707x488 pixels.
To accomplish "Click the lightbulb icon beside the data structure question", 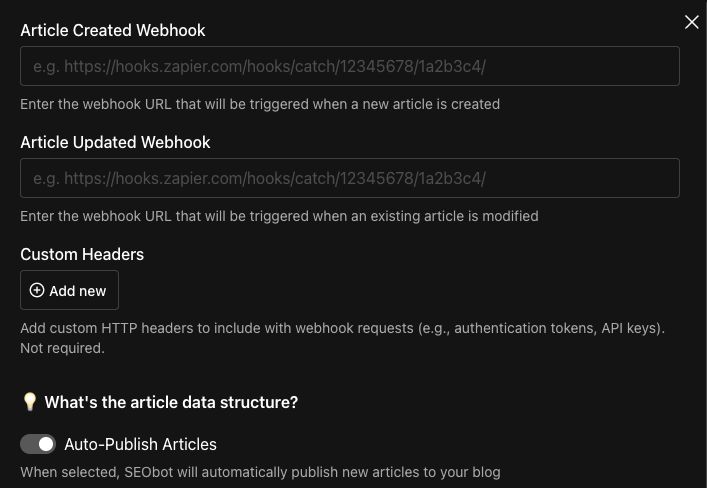I will coord(29,402).
